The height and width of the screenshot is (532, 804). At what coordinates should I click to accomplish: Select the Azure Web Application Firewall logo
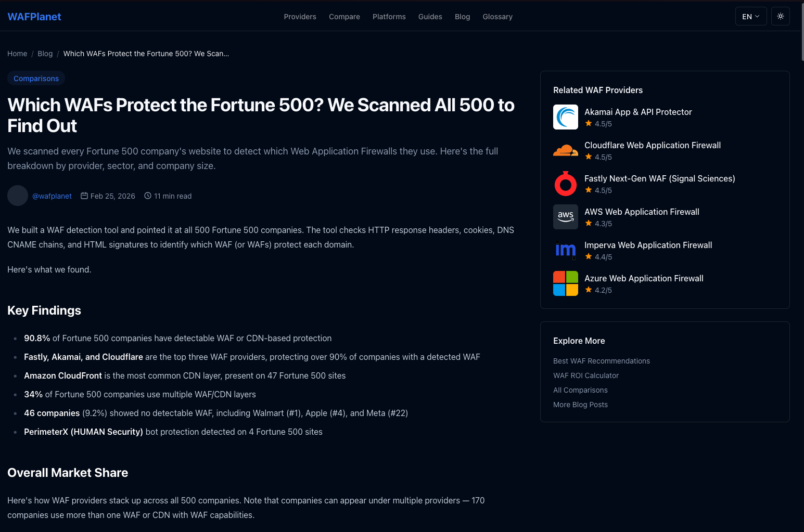(566, 283)
